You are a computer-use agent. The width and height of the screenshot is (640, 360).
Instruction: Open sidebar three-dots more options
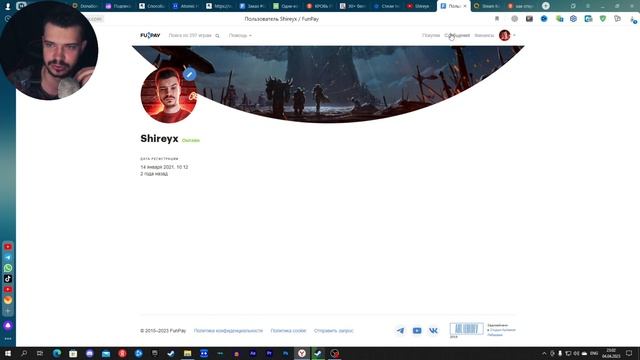click(x=8, y=339)
